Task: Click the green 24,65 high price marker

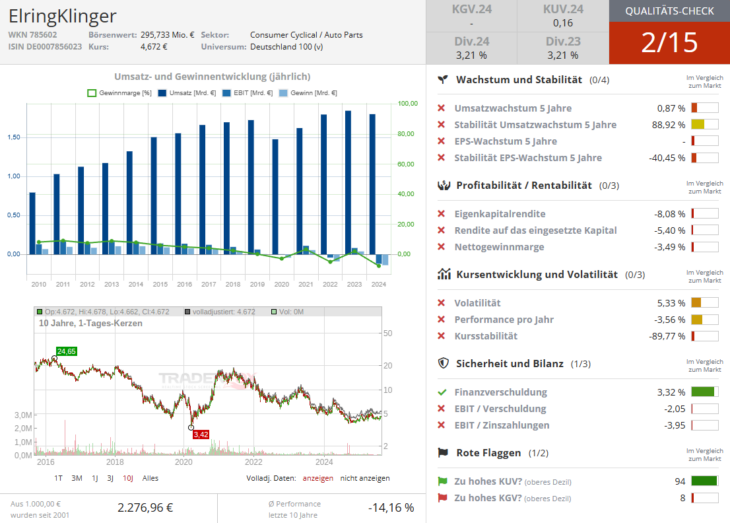Action: [67, 351]
